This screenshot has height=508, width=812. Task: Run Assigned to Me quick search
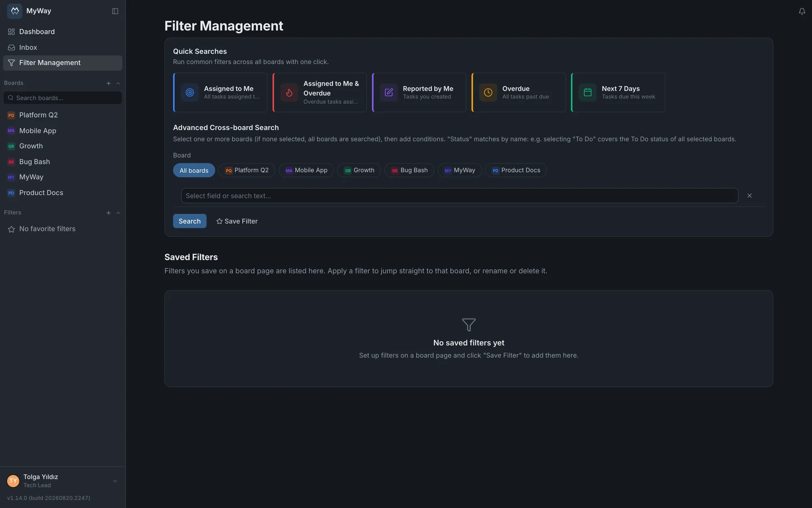click(220, 93)
